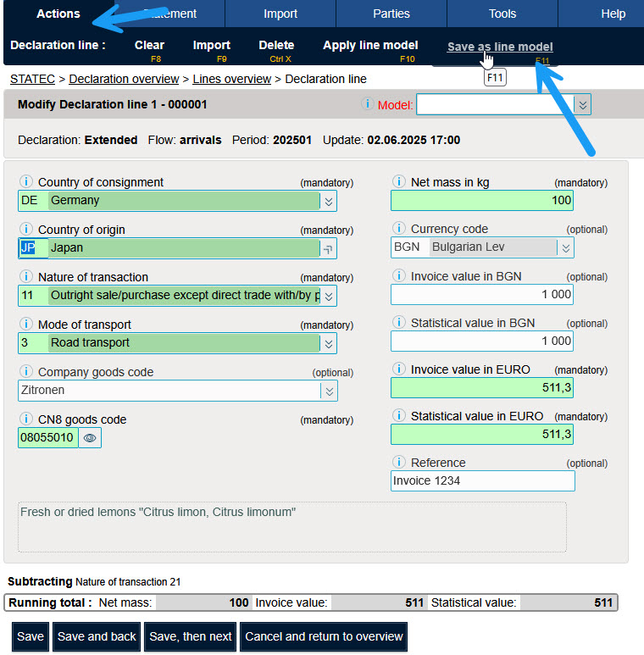Image resolution: width=644 pixels, height=655 pixels.
Task: Click Save, then next button
Action: click(191, 636)
